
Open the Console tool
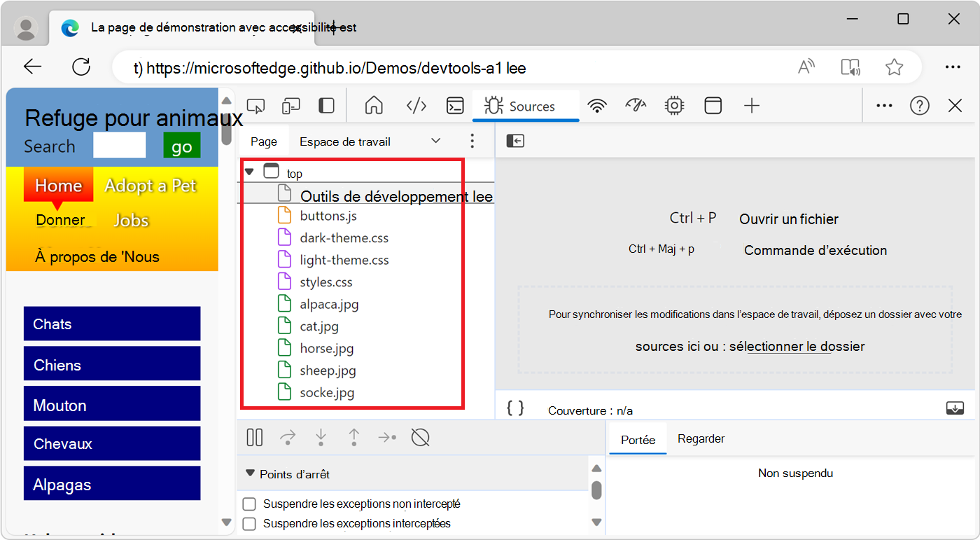456,106
